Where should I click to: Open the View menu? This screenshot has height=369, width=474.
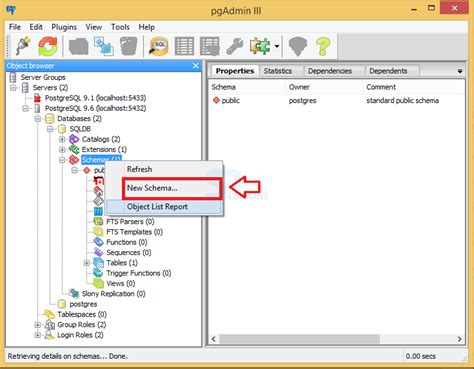click(x=94, y=27)
